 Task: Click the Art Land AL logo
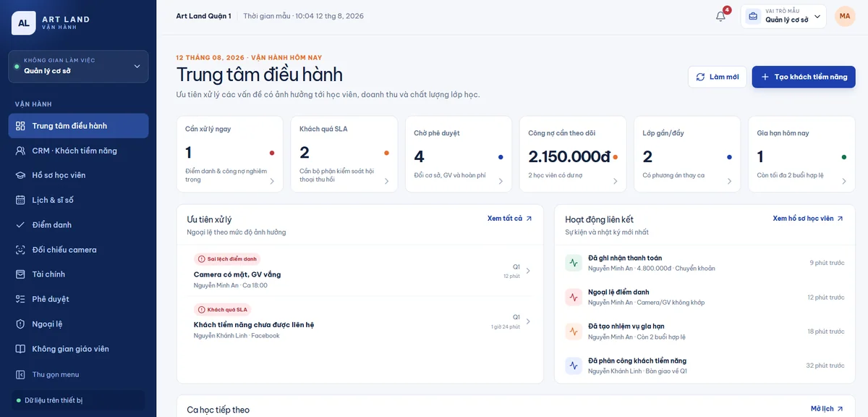24,22
